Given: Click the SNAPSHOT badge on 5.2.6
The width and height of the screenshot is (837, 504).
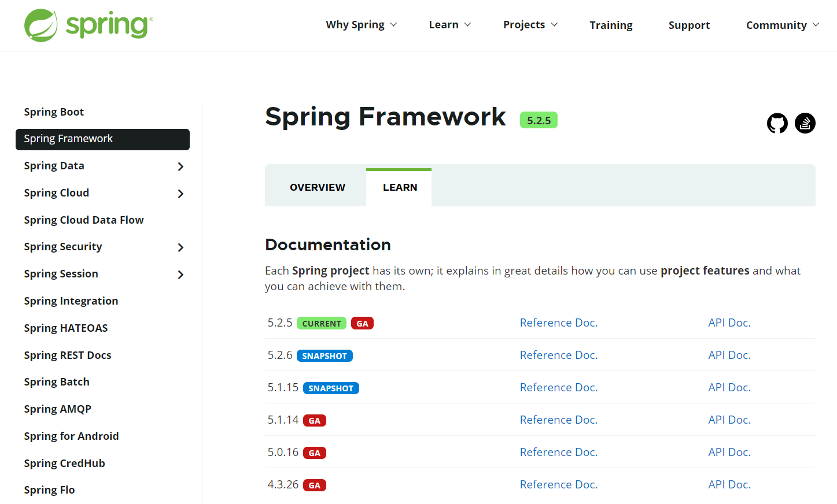Looking at the screenshot, I should (x=325, y=355).
